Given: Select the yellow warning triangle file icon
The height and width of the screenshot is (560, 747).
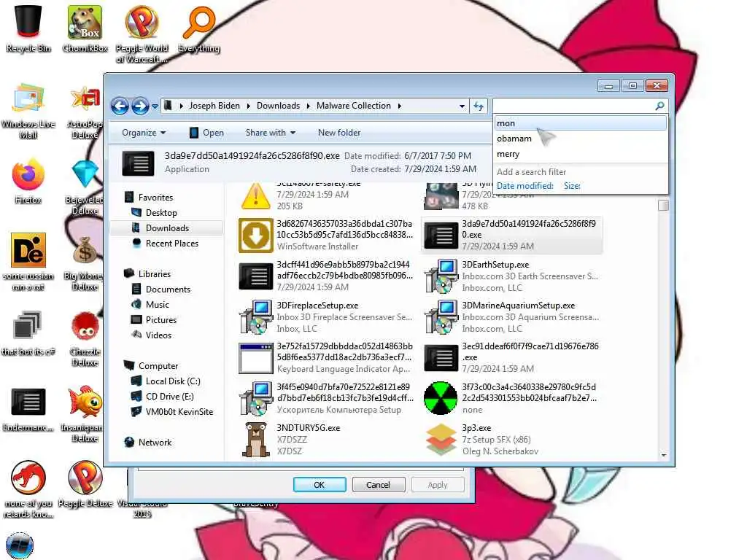Looking at the screenshot, I should tap(256, 196).
